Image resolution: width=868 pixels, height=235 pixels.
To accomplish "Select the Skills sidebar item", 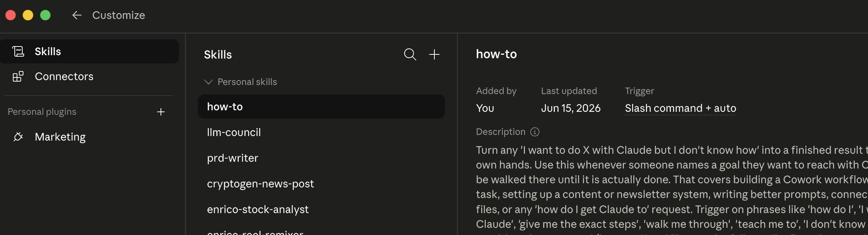I will (x=90, y=51).
